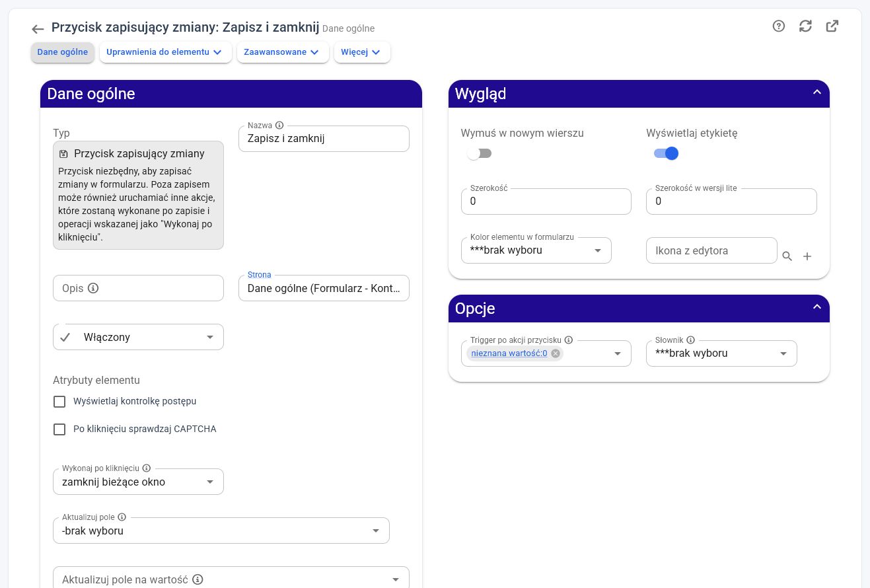
Task: Enable 'Po kliknięciu sprawdzaj CAPTCHA' checkbox
Action: [59, 429]
